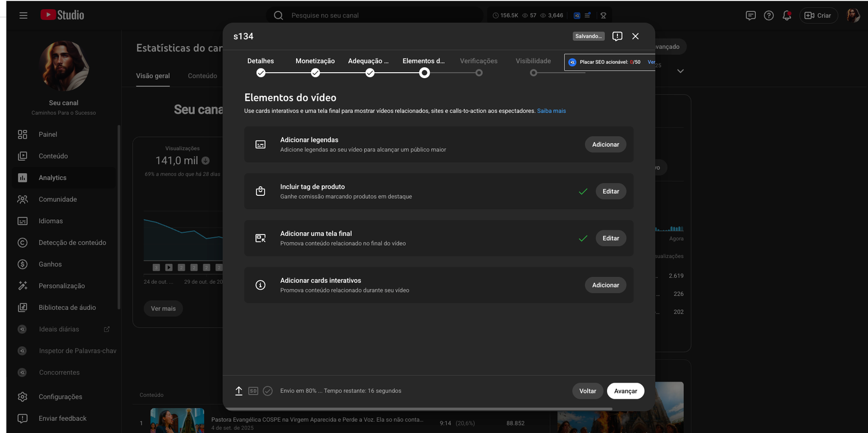Viewport: 868px width, 433px height.
Task: Click Enviar feedback in the sidebar
Action: pos(64,418)
